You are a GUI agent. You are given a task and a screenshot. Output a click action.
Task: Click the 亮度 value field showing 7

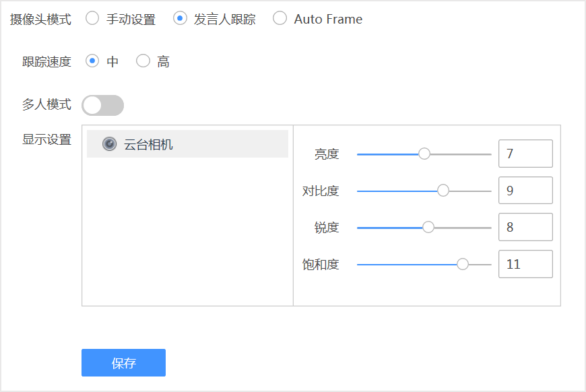click(525, 154)
